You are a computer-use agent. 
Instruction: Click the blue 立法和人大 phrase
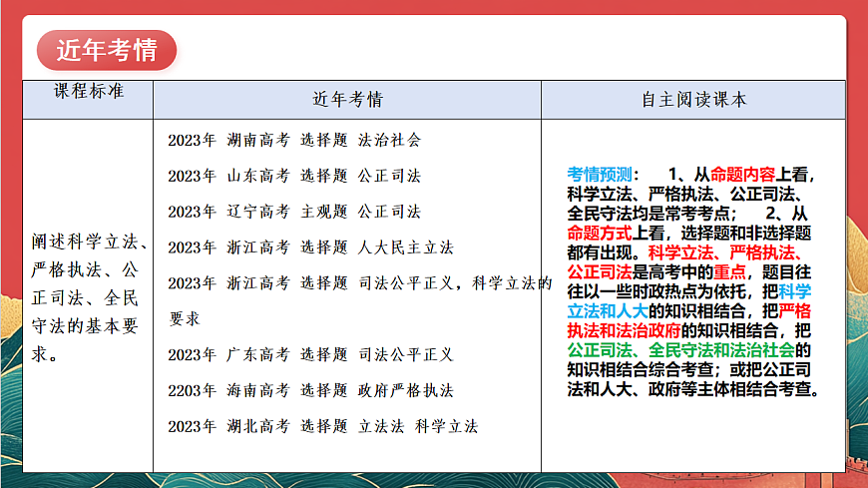tap(608, 311)
